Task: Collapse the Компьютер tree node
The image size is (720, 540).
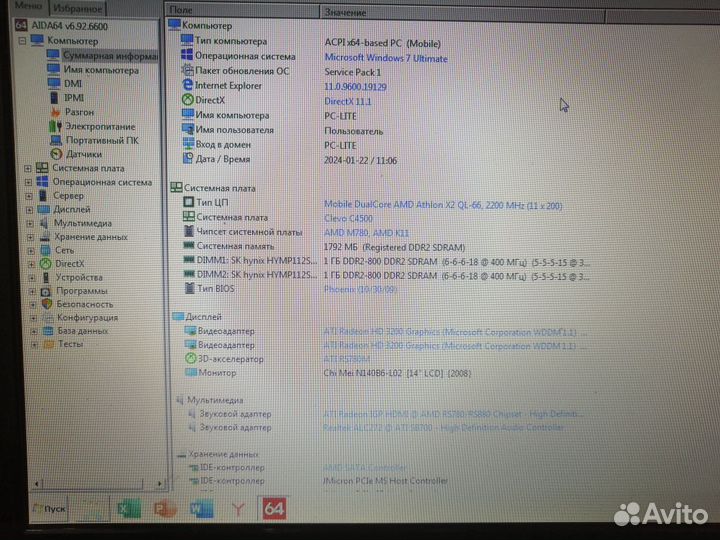Action: pos(22,41)
